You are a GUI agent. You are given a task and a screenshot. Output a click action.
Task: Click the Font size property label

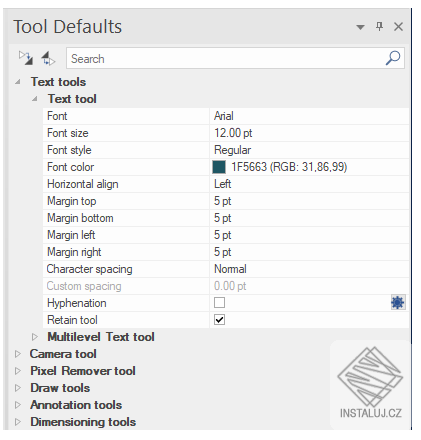coord(68,133)
